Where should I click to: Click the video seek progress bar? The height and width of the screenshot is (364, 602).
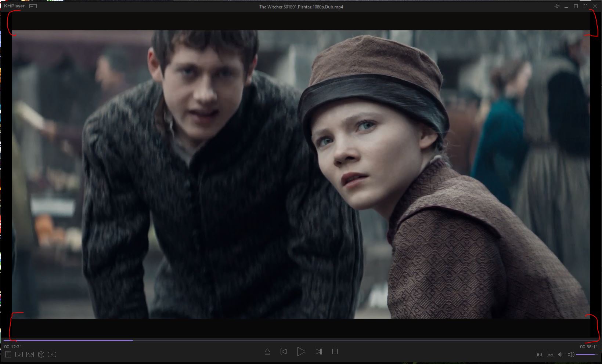(x=294, y=341)
